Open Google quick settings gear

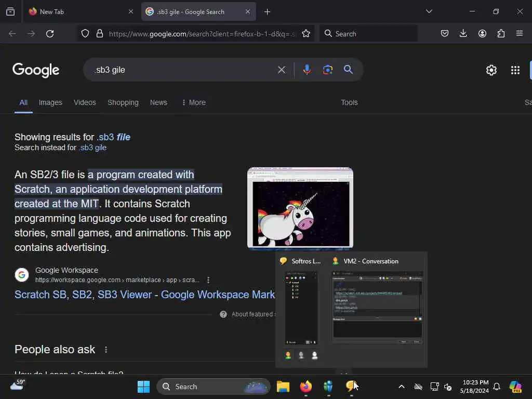(491, 70)
